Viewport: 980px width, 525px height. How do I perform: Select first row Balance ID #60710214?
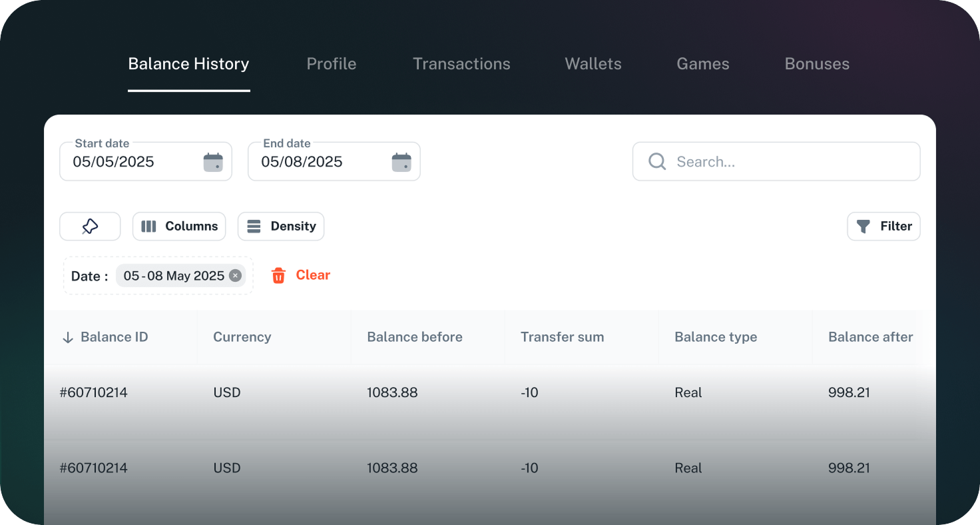94,393
